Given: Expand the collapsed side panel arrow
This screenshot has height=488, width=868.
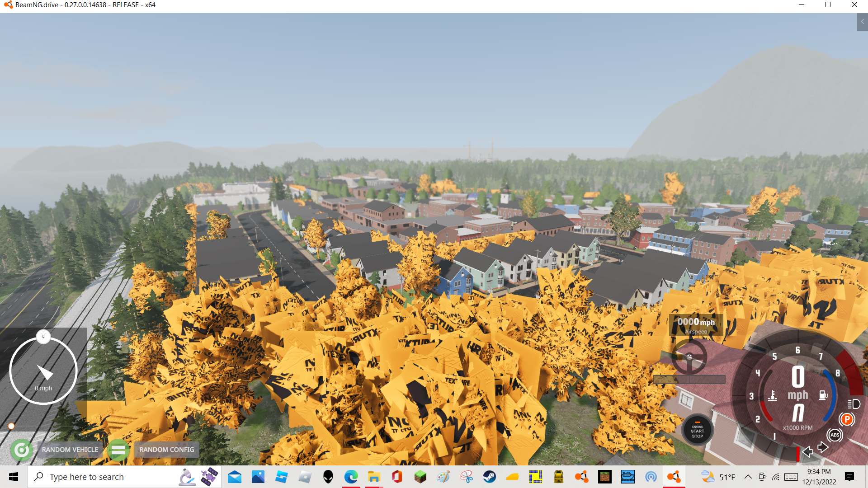Looking at the screenshot, I should tap(862, 22).
